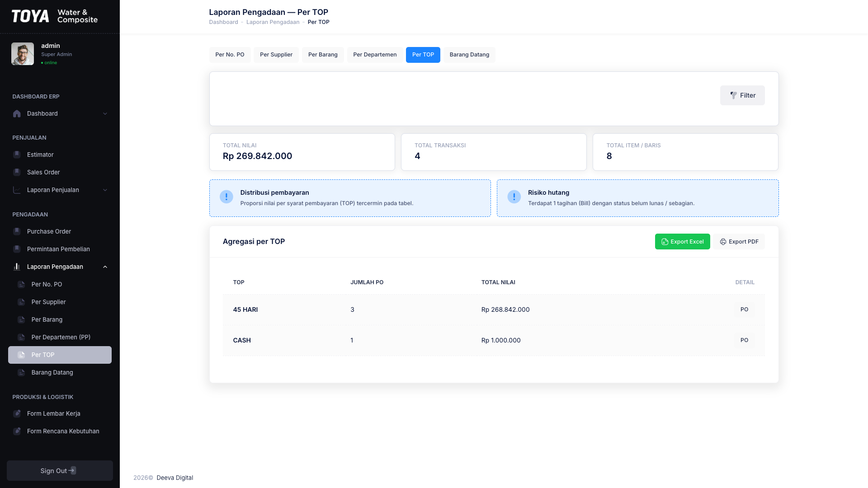Screen dimensions: 868x488
Task: Switch to the Per No. PO tab
Action: pyautogui.click(x=230, y=55)
